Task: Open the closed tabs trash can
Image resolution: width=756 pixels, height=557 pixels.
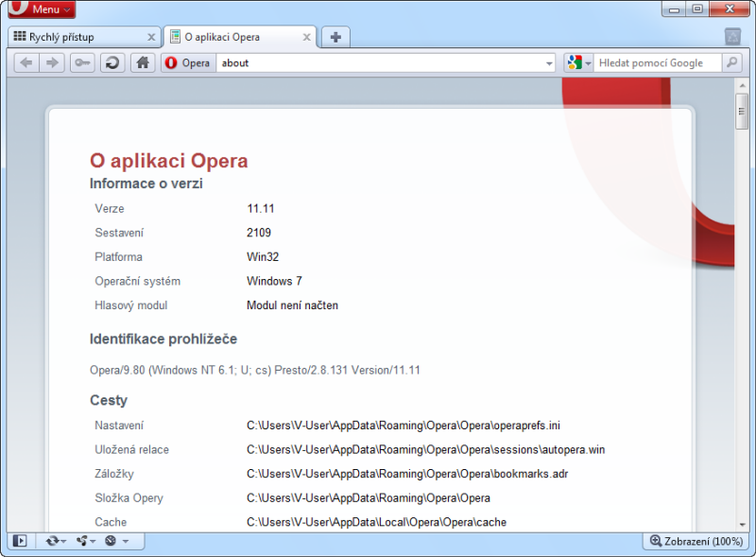Action: click(x=732, y=37)
